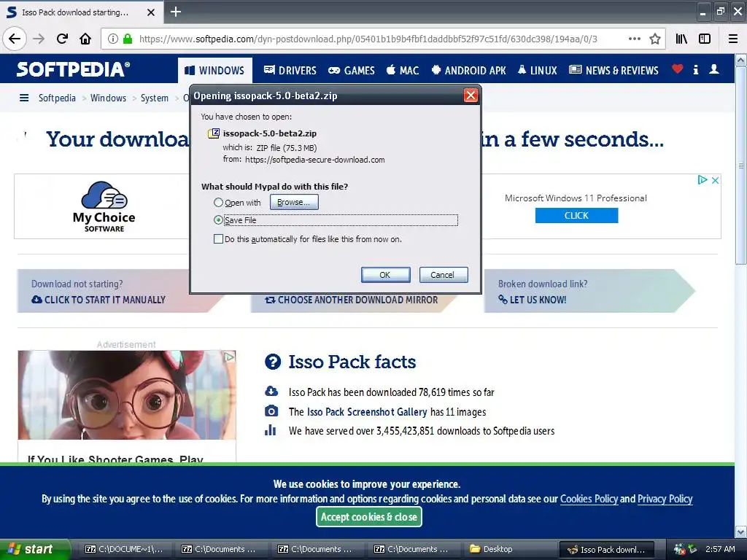Image resolution: width=747 pixels, height=560 pixels.
Task: Follow the Windows breadcrumb link
Action: (108, 98)
